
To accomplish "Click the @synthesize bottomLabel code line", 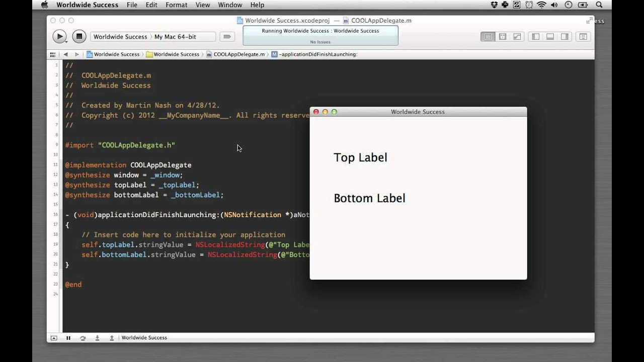I will click(144, 195).
